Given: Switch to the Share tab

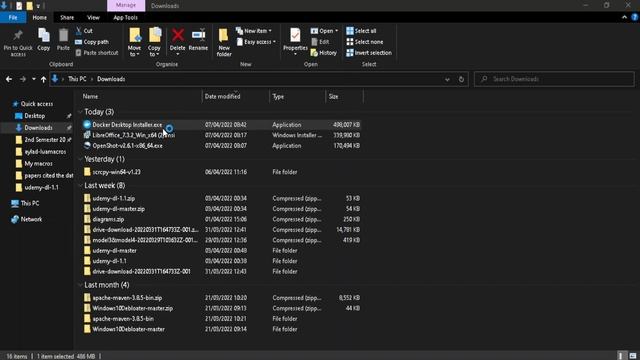Looking at the screenshot, I should coord(67,17).
